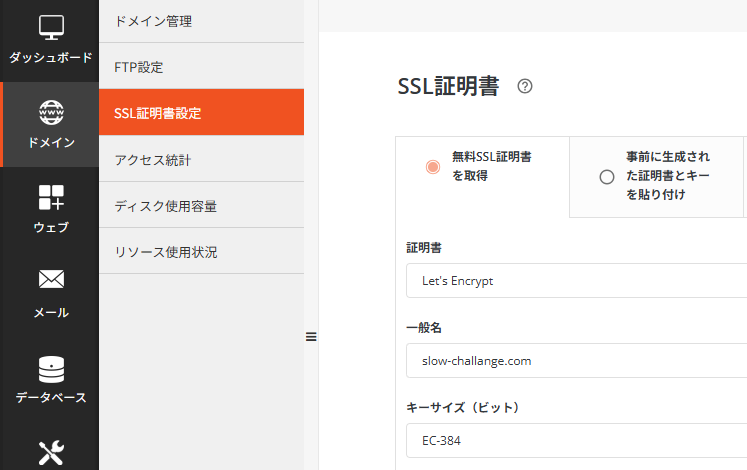Click the help question mark beside SSL証明書

pos(525,87)
